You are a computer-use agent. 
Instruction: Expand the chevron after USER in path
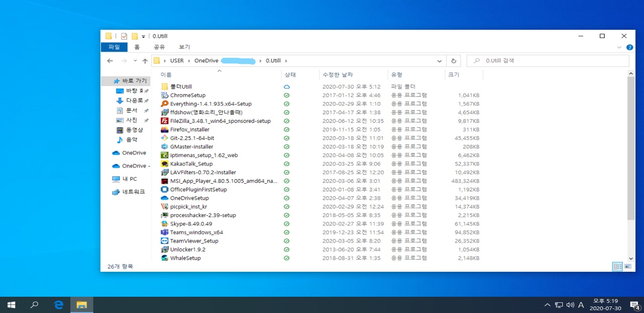190,61
